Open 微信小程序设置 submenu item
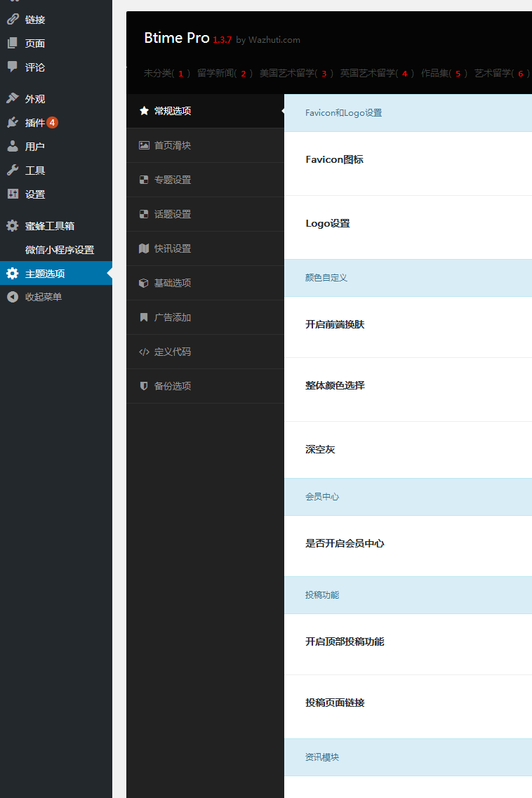The width and height of the screenshot is (532, 798). click(60, 250)
